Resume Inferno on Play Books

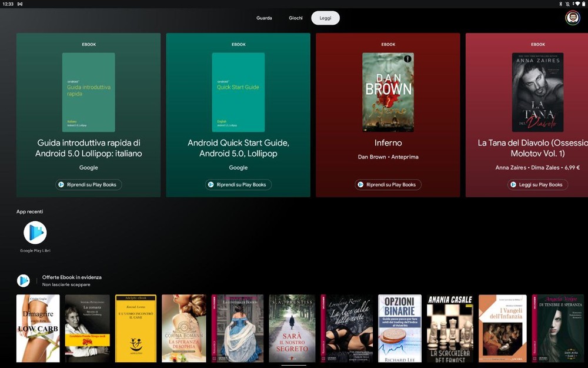387,184
